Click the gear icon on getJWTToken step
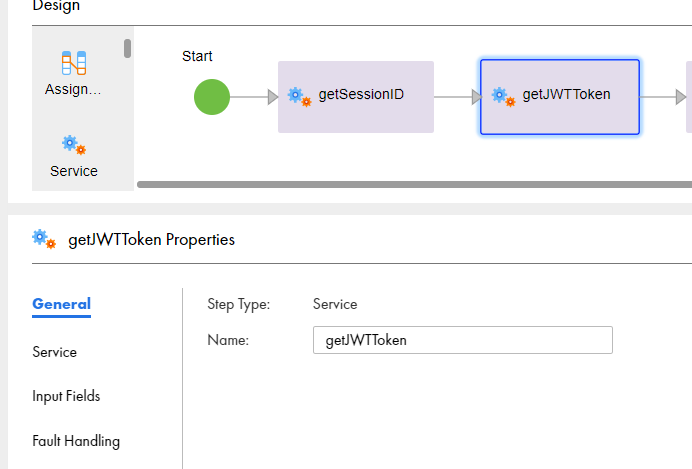This screenshot has width=692, height=469. pyautogui.click(x=503, y=97)
